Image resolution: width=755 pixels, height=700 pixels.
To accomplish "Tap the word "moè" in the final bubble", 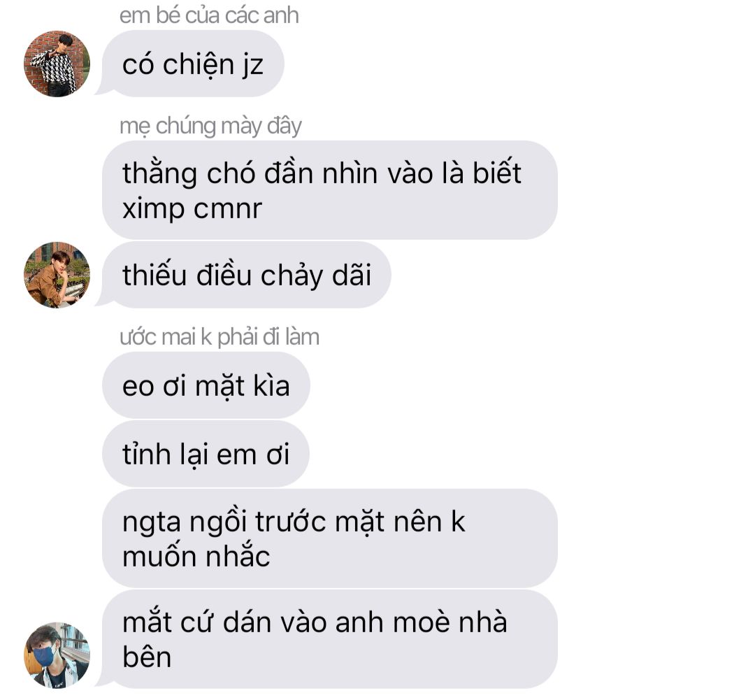I will point(422,622).
